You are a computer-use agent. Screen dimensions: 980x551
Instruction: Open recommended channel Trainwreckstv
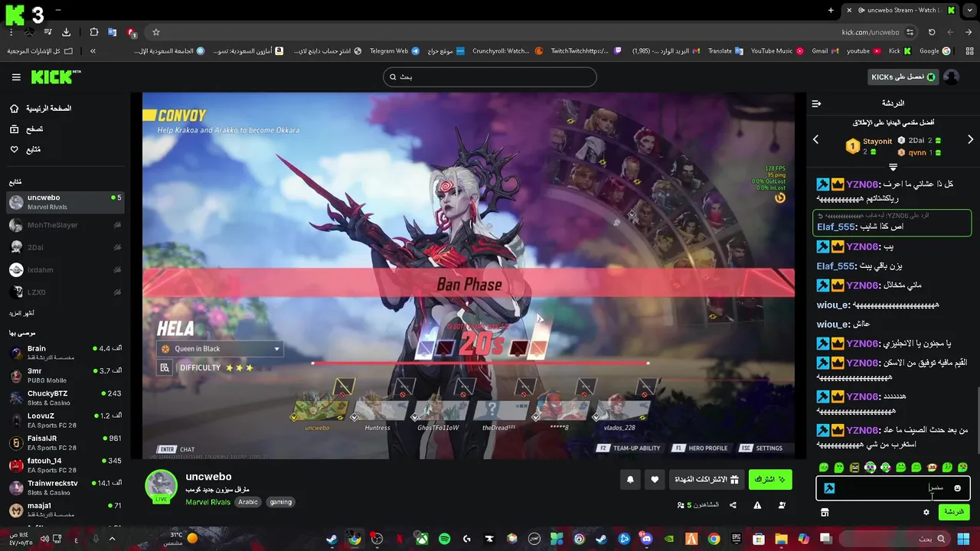tap(65, 487)
